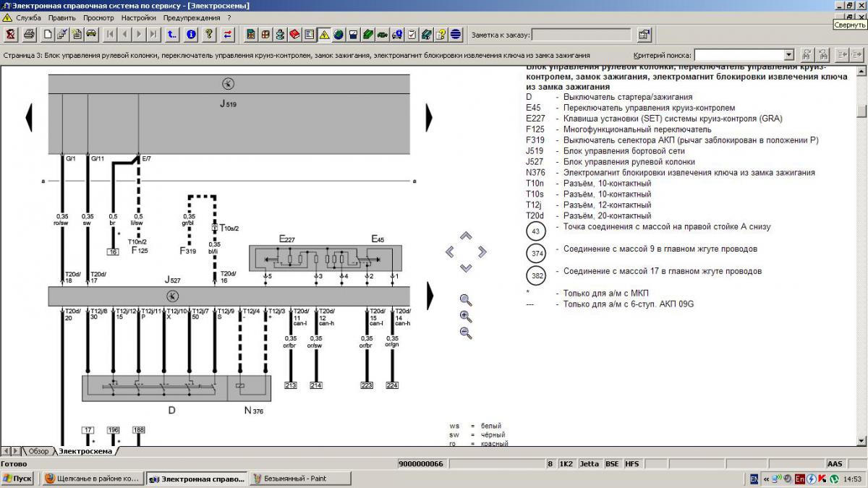Go to previous diagram page with left black arrow

(x=30, y=116)
